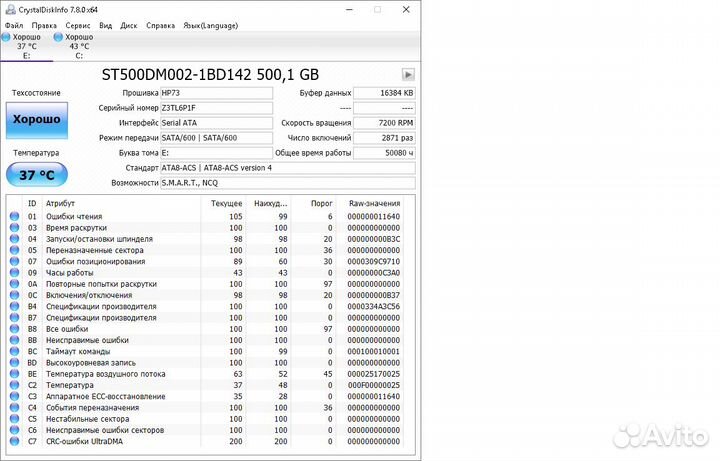
Task: Select disk E: tab at 37 °C
Action: 26,46
